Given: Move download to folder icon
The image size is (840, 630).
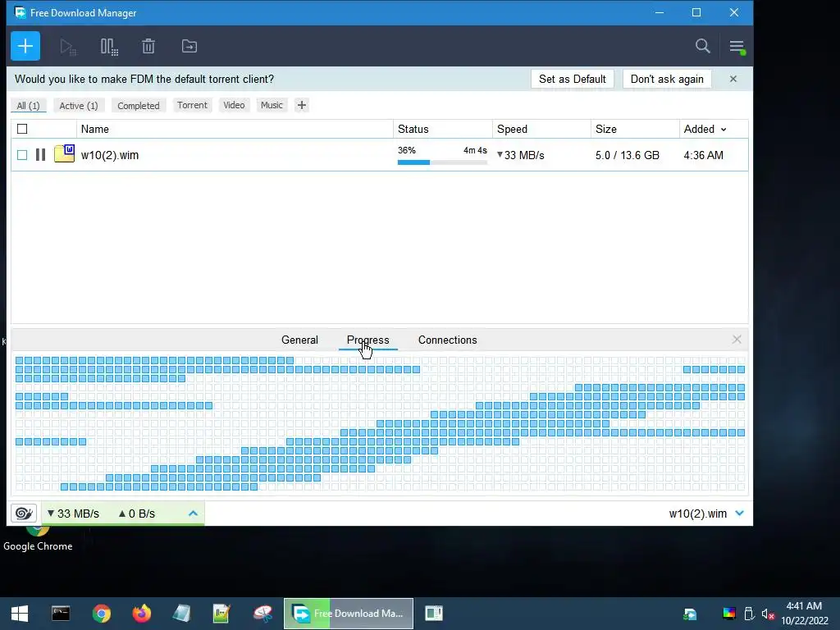Looking at the screenshot, I should [189, 47].
